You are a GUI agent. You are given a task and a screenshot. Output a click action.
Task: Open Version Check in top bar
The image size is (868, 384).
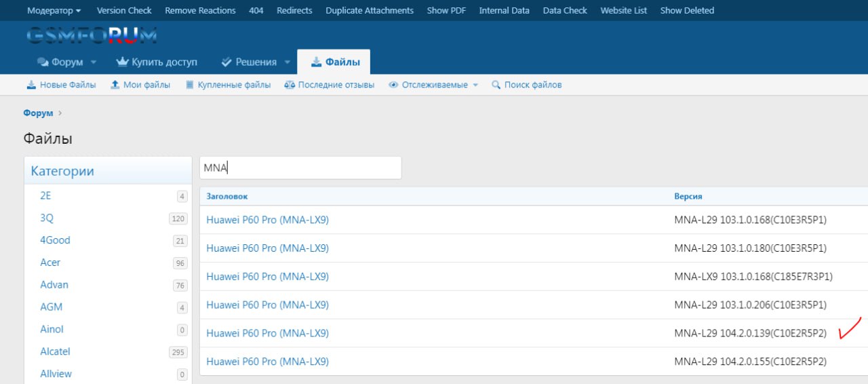click(x=124, y=10)
